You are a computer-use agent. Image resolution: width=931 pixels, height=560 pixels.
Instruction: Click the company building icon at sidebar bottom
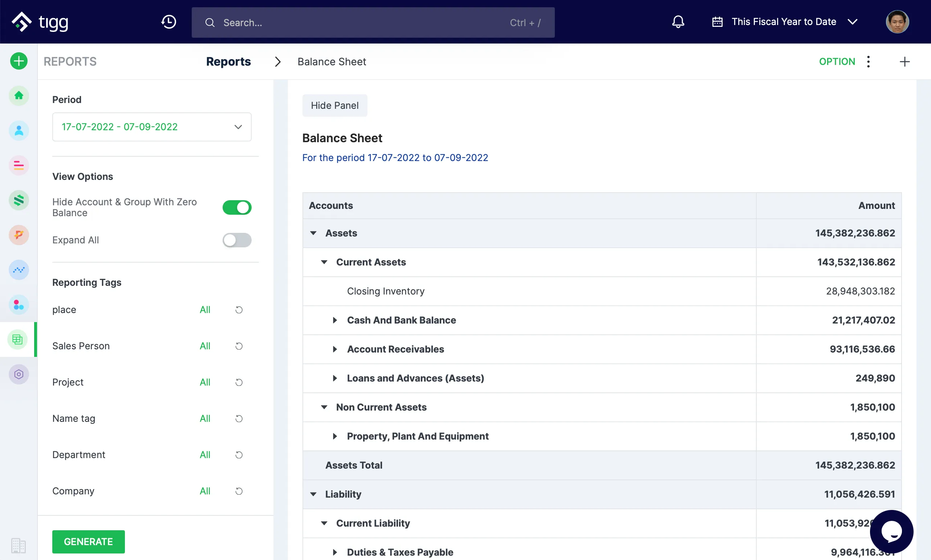coord(19,545)
